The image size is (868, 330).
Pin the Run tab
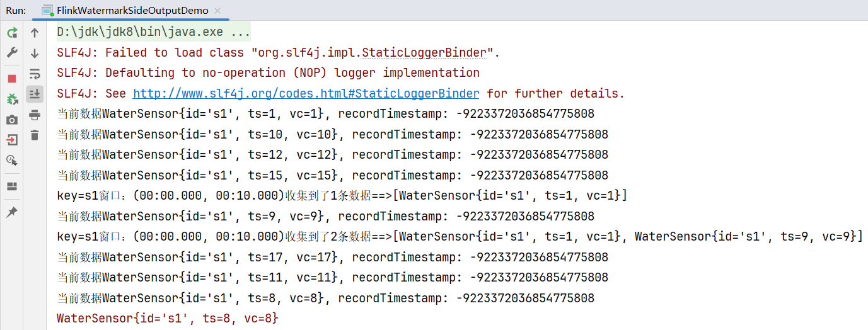(12, 212)
